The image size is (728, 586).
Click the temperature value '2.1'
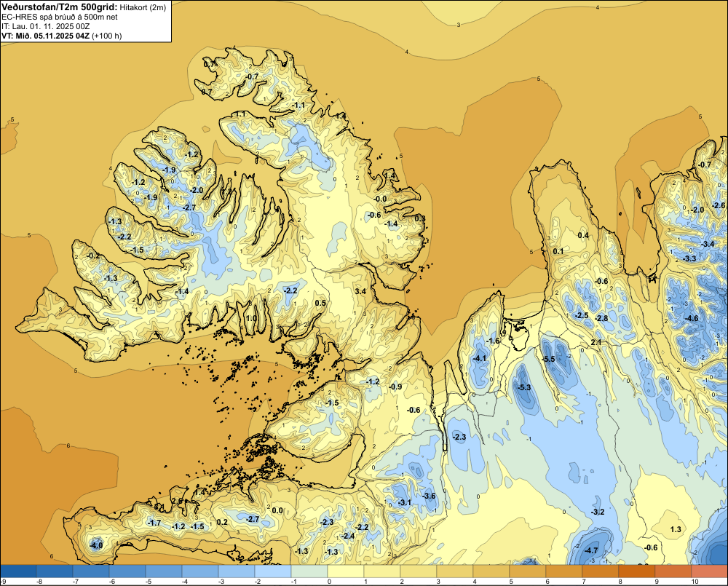click(596, 342)
